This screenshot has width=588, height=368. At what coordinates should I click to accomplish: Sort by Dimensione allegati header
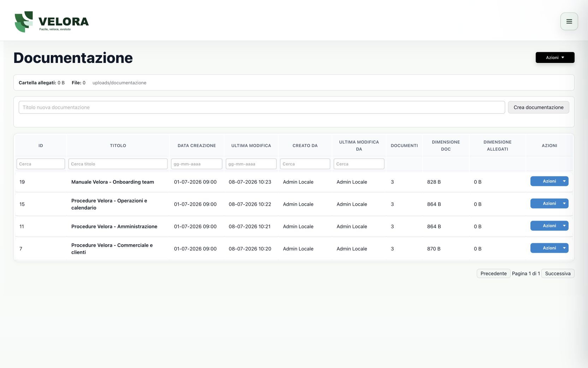498,146
